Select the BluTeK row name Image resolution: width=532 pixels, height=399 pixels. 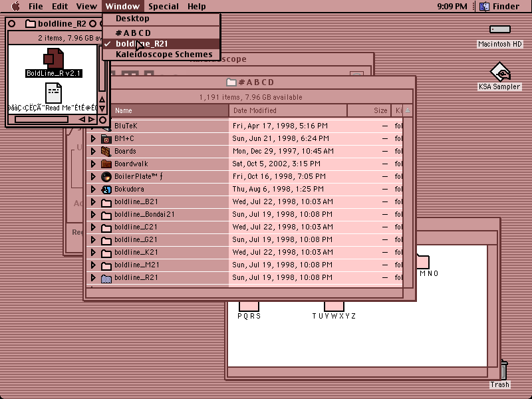tap(126, 126)
